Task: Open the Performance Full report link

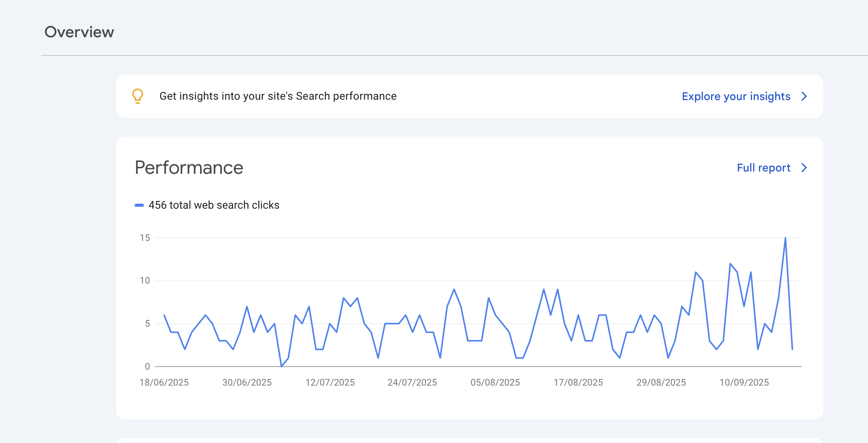Action: click(763, 168)
